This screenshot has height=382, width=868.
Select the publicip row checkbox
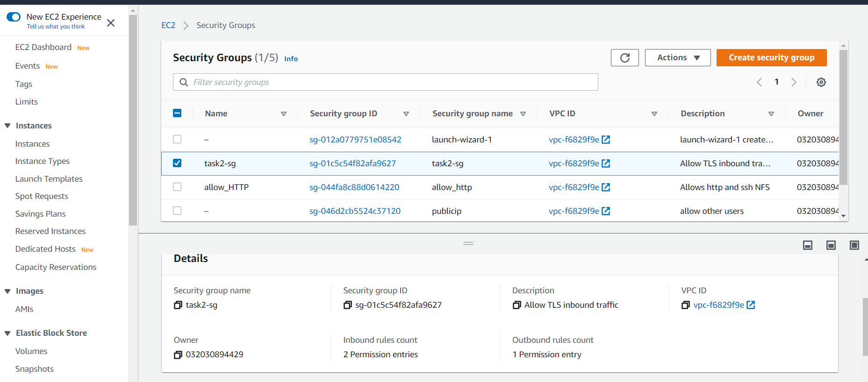177,211
